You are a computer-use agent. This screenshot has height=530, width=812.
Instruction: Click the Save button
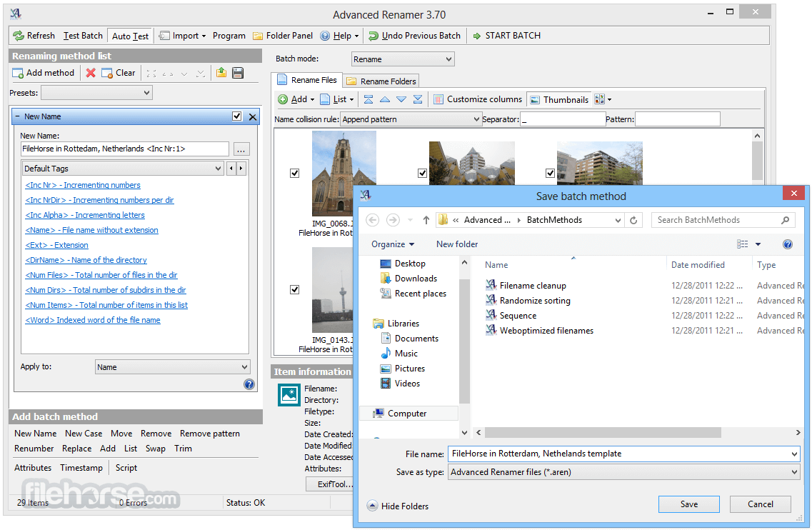pyautogui.click(x=688, y=504)
